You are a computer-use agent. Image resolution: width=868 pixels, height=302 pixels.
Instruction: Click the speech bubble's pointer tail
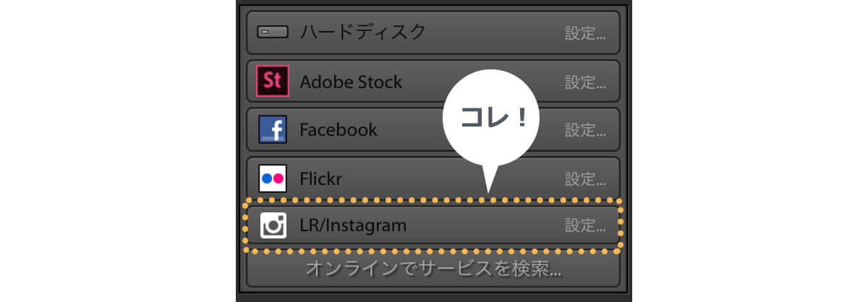pyautogui.click(x=490, y=181)
